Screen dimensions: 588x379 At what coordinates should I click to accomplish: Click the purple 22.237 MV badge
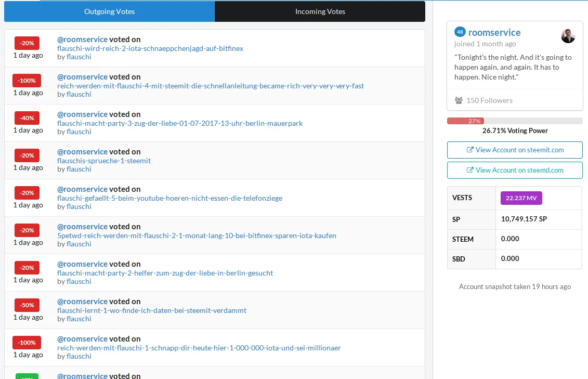[x=521, y=198]
